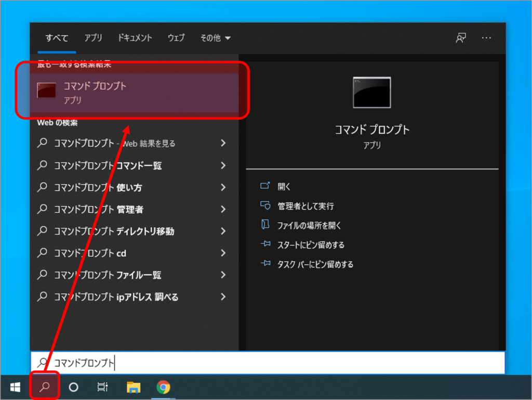Switch to the ドキュメント tab
532x400 pixels.
135,38
